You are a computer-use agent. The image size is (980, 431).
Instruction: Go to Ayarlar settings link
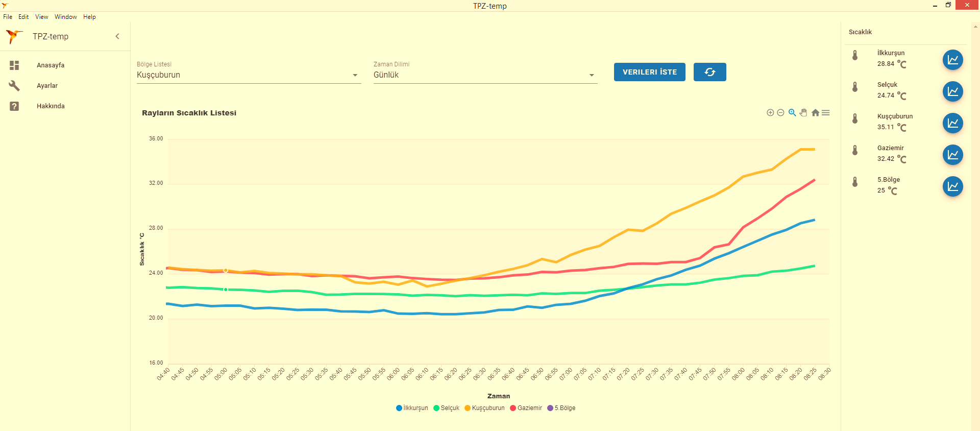pyautogui.click(x=47, y=86)
